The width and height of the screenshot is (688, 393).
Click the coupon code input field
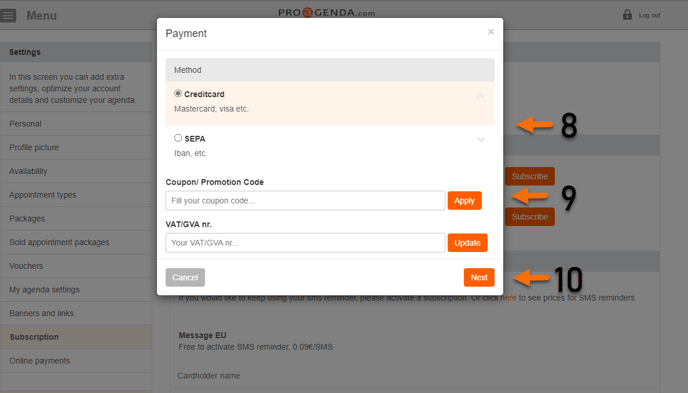[305, 200]
